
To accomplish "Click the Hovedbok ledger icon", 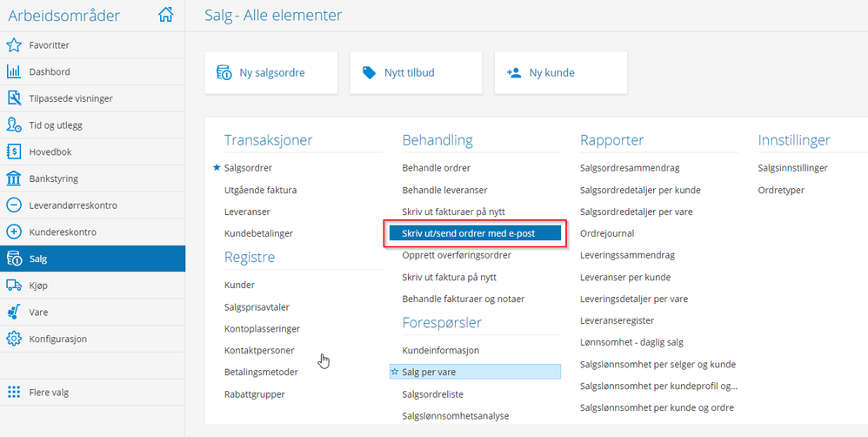I will pyautogui.click(x=14, y=151).
